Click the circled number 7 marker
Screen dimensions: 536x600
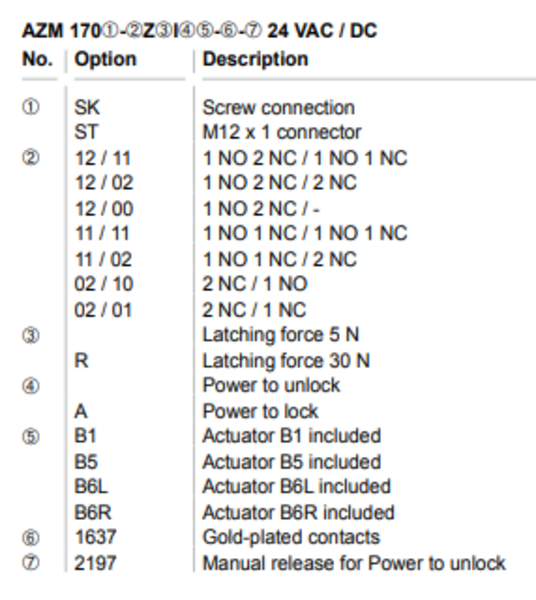[x=31, y=563]
